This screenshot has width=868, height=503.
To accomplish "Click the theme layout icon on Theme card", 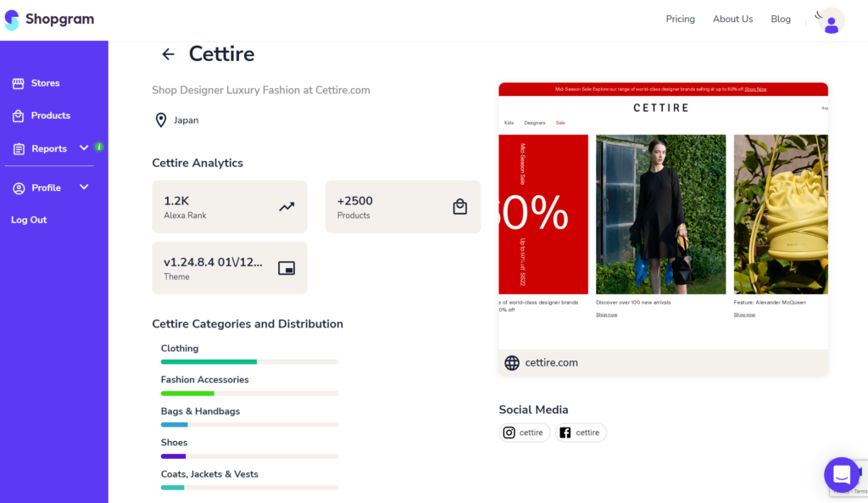I will (287, 268).
